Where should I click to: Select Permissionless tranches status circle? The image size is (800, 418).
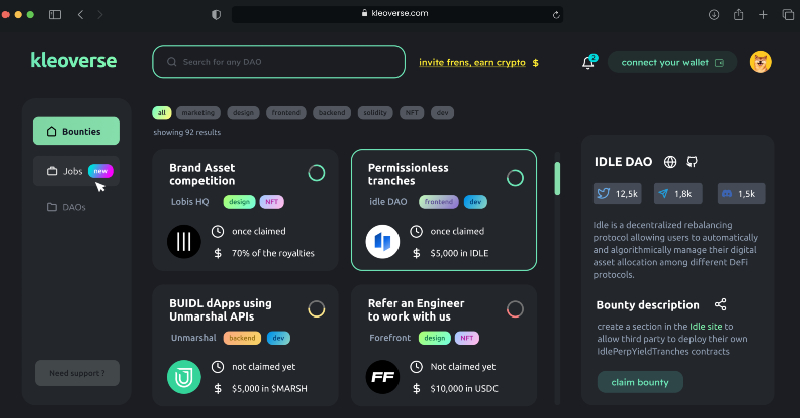coord(515,178)
